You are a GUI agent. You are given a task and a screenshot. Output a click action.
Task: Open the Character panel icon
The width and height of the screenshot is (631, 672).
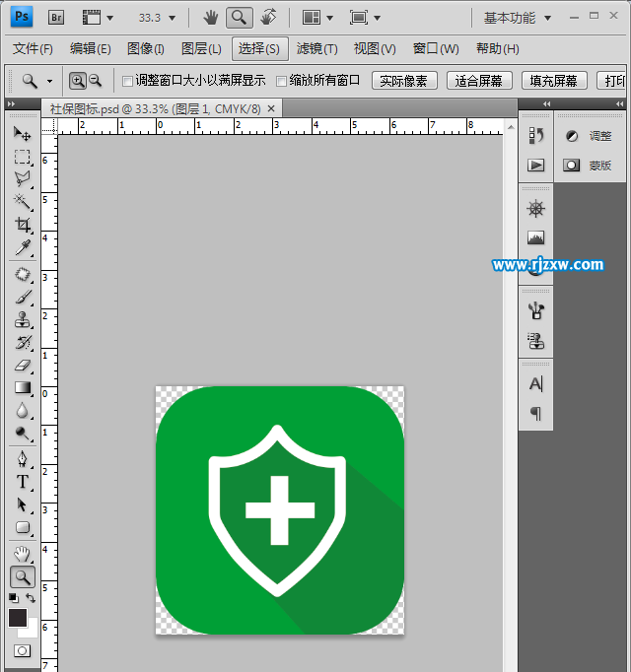[535, 384]
